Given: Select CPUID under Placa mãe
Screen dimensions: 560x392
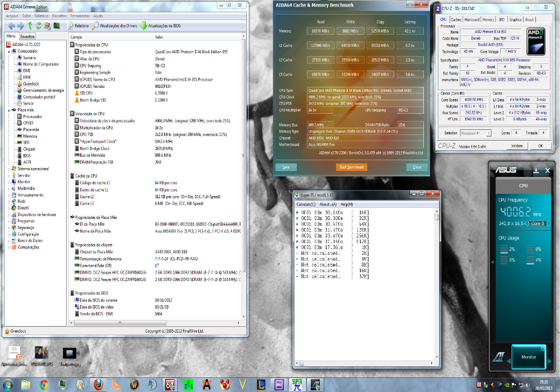Looking at the screenshot, I should pos(28,123).
